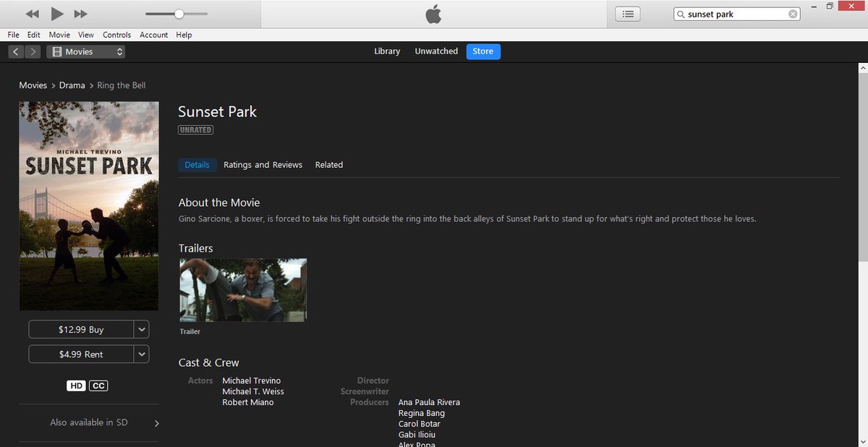Go forward with the right arrow button
The height and width of the screenshot is (447, 868).
[x=33, y=51]
